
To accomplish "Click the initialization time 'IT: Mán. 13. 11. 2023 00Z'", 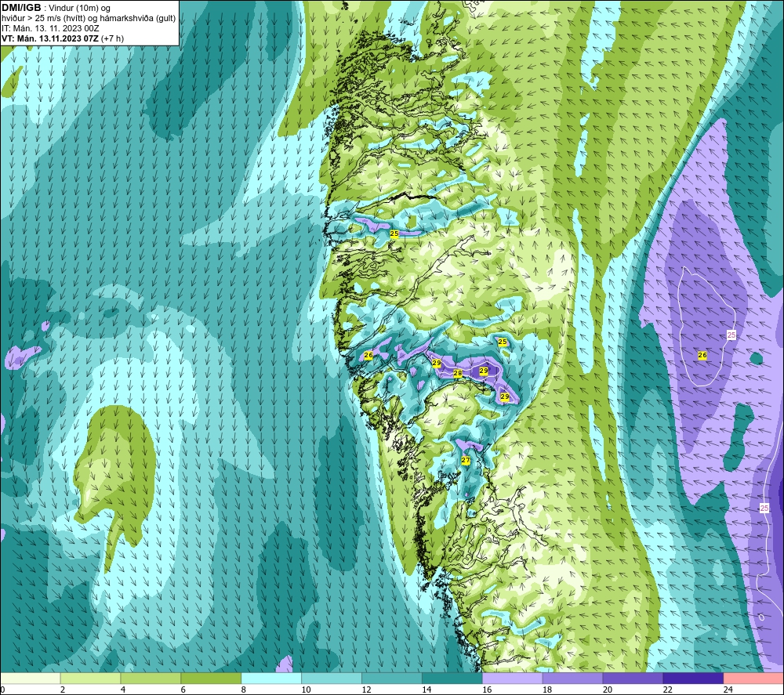I will click(x=50, y=28).
